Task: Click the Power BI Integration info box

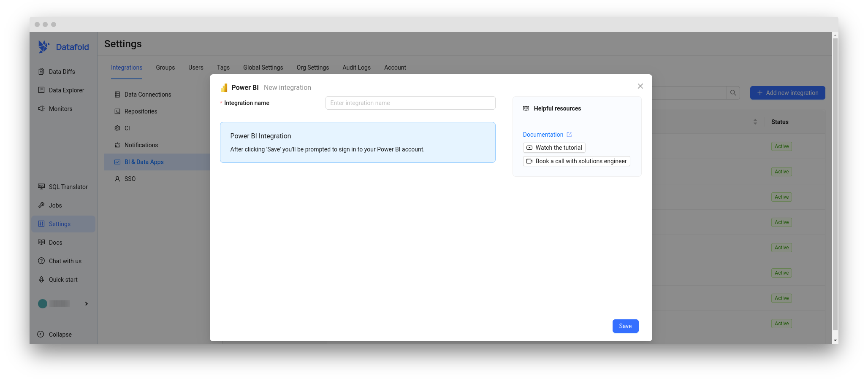Action: tap(358, 143)
